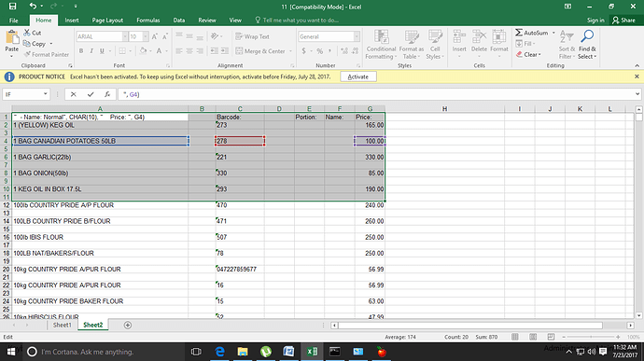Select cell with 1 BAG GARLIC(22lb)
This screenshot has height=361, width=644.
(x=100, y=157)
